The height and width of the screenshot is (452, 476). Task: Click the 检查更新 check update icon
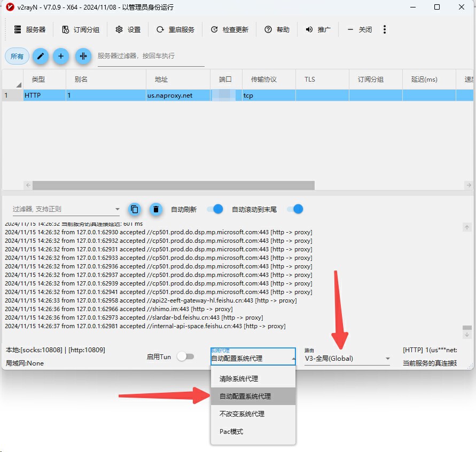pyautogui.click(x=214, y=29)
